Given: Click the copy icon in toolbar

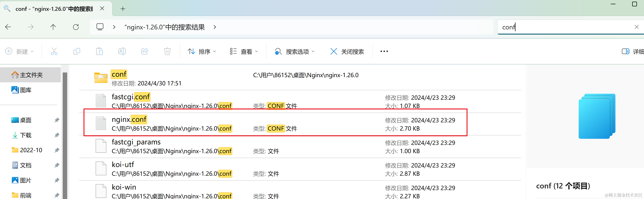Looking at the screenshot, I should 77,51.
